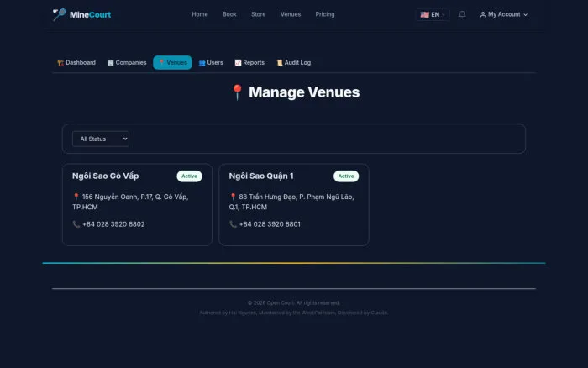
Task: Switch to the Audit Log tab
Action: click(294, 63)
